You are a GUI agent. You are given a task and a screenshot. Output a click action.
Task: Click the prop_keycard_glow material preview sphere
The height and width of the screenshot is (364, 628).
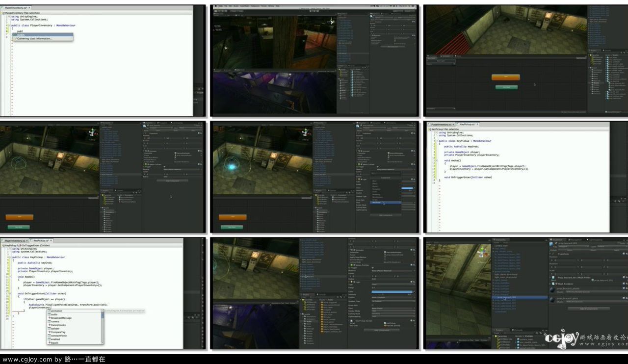552,299
